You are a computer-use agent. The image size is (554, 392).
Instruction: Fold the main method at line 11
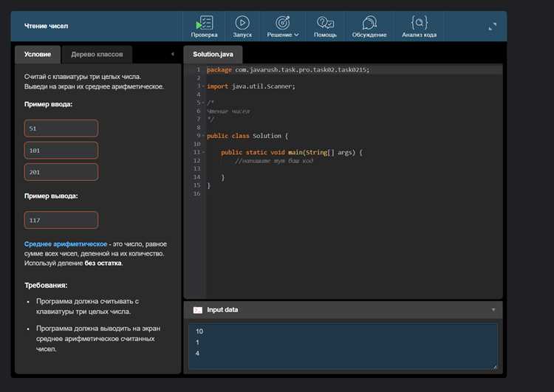tap(203, 152)
